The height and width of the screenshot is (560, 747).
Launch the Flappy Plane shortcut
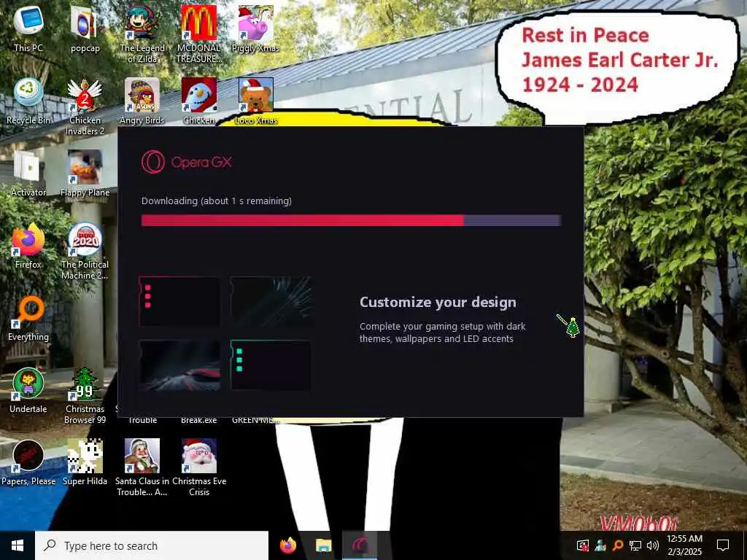85,173
